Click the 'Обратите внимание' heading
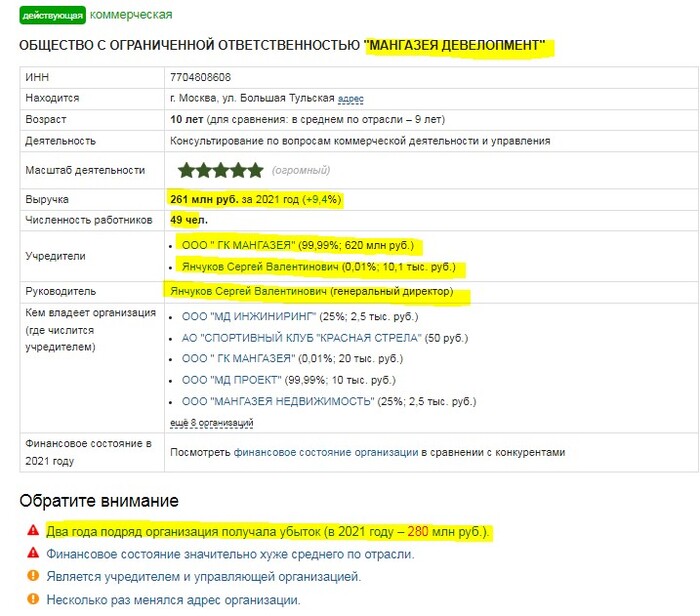 click(x=99, y=501)
